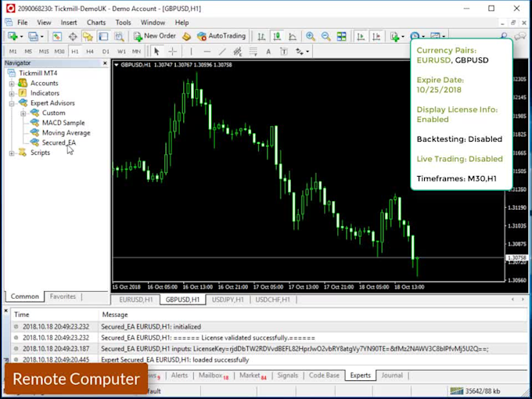Open the File menu

click(x=23, y=23)
